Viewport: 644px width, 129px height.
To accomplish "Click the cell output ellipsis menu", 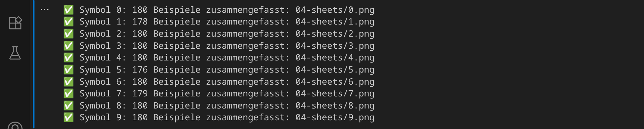I will click(x=45, y=10).
